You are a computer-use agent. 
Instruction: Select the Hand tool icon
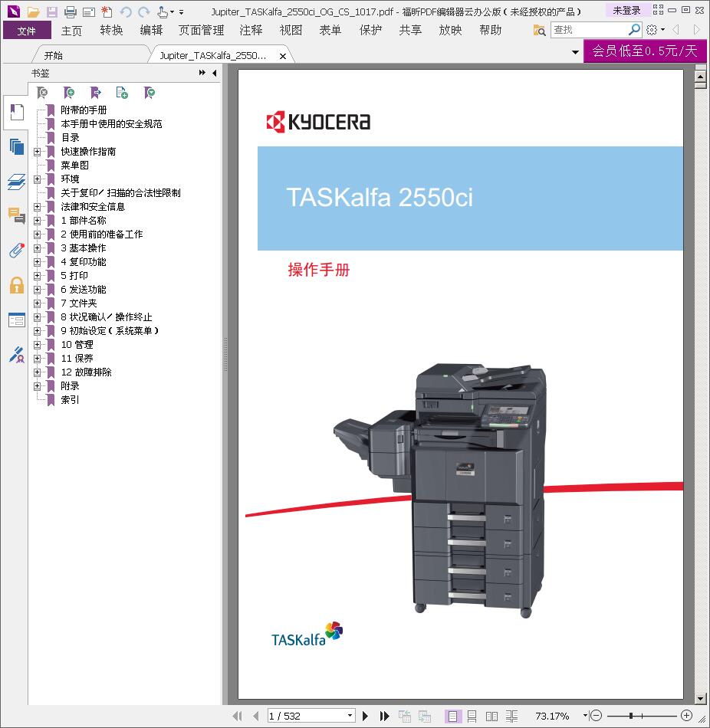[x=163, y=12]
